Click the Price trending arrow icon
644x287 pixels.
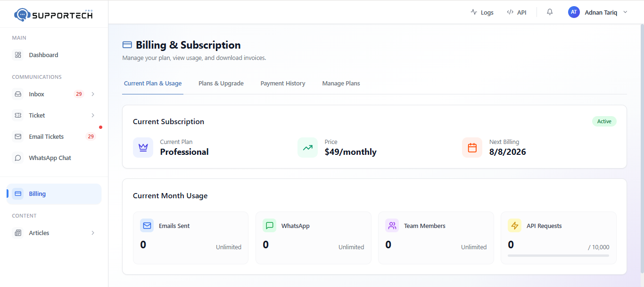(307, 147)
